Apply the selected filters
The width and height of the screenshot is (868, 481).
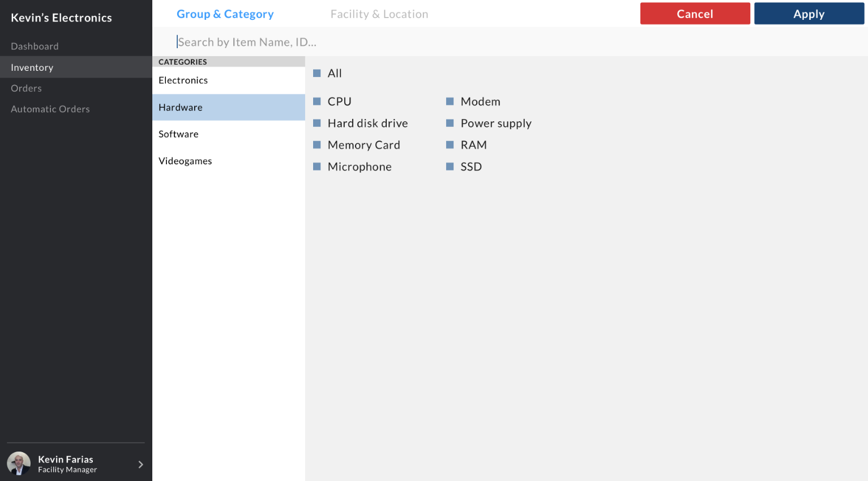[x=809, y=14]
